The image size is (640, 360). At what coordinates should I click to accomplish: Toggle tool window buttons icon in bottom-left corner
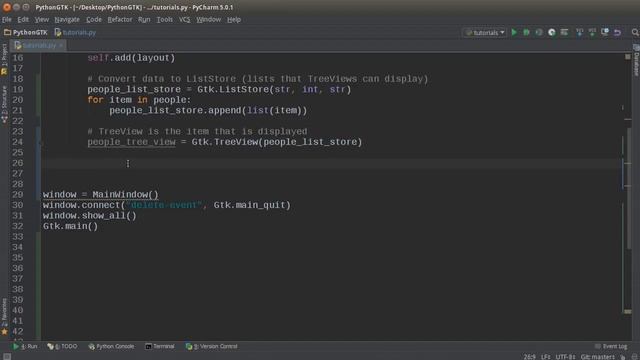click(7, 356)
